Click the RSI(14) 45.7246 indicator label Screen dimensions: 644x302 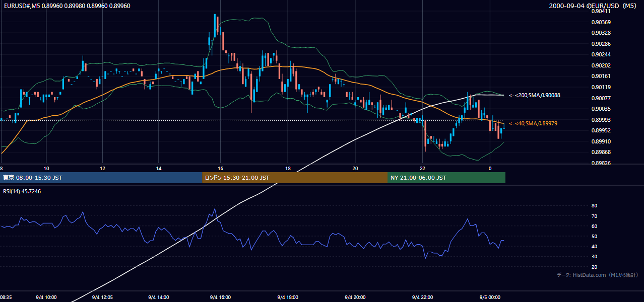click(x=22, y=191)
